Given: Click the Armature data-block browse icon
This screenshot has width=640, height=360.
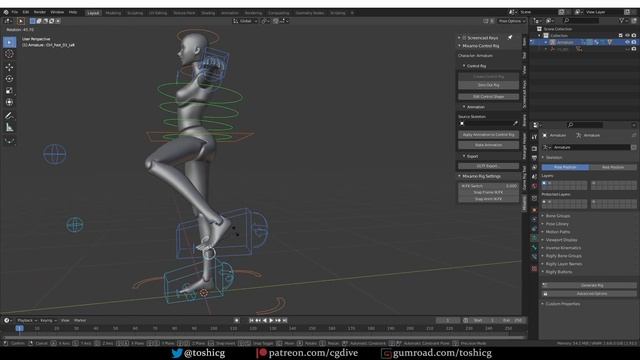Looking at the screenshot, I should coord(547,147).
